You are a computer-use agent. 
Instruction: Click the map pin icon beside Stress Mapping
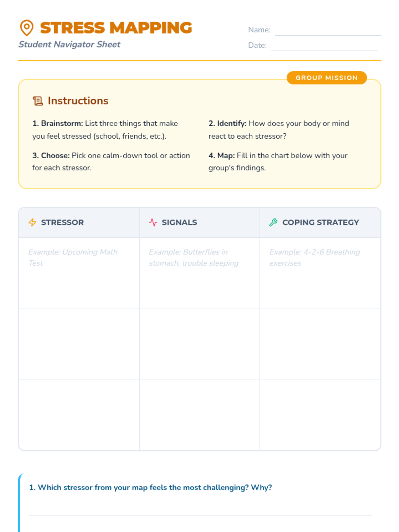tap(27, 28)
